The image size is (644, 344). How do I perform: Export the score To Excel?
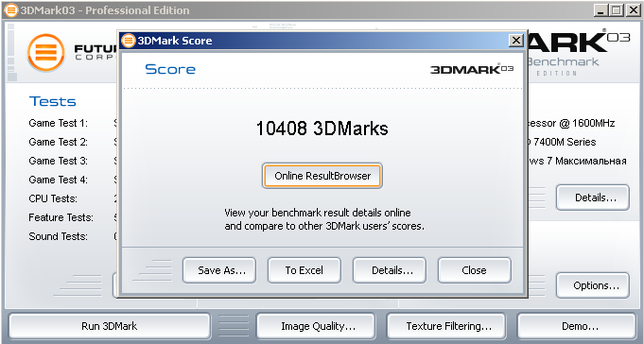(305, 270)
